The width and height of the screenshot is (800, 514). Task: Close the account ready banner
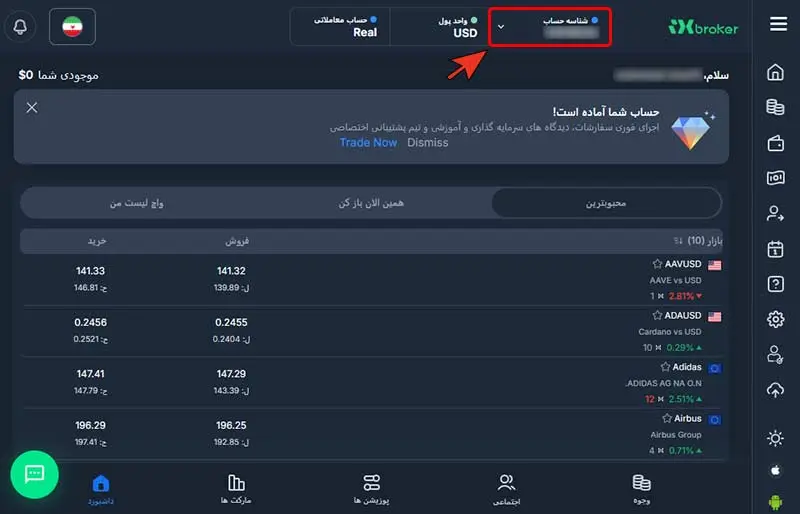[32, 107]
